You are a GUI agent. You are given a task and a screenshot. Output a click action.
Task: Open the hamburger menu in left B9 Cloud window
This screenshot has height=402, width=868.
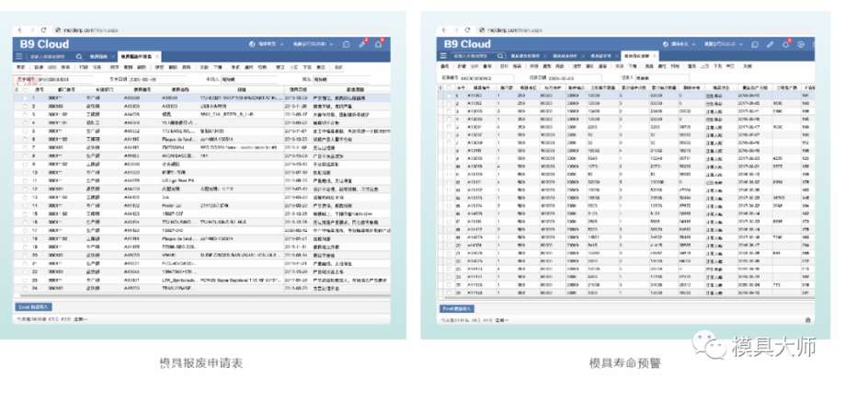point(20,56)
